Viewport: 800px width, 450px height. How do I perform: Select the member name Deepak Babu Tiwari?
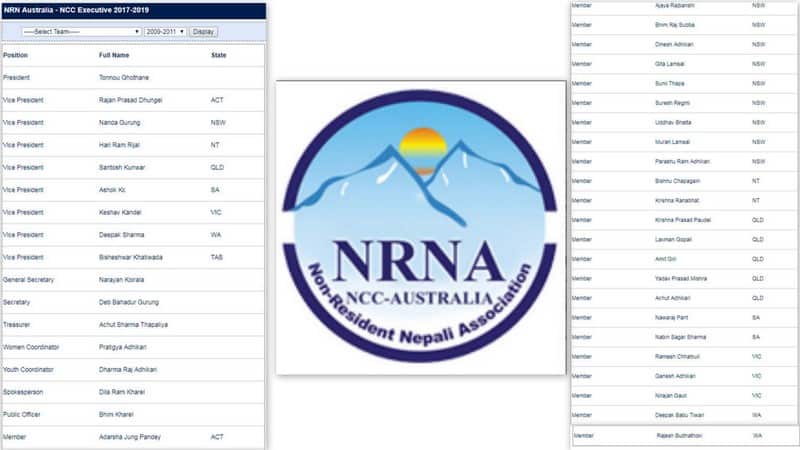(x=679, y=415)
